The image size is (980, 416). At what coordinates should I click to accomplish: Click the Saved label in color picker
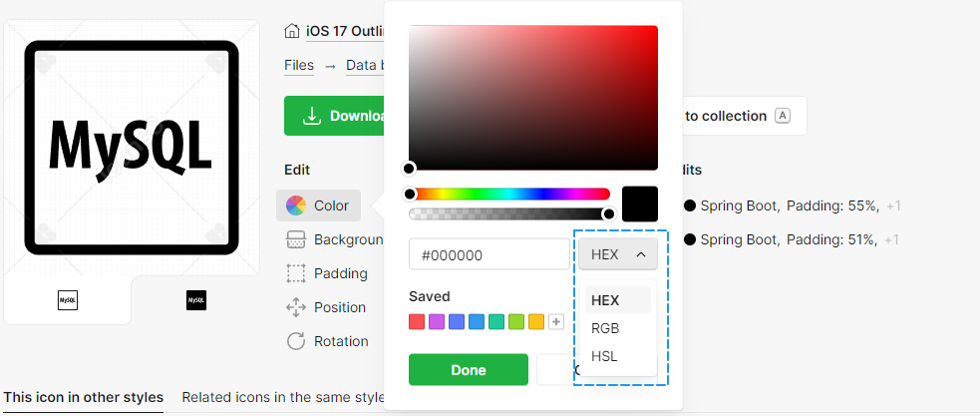430,296
